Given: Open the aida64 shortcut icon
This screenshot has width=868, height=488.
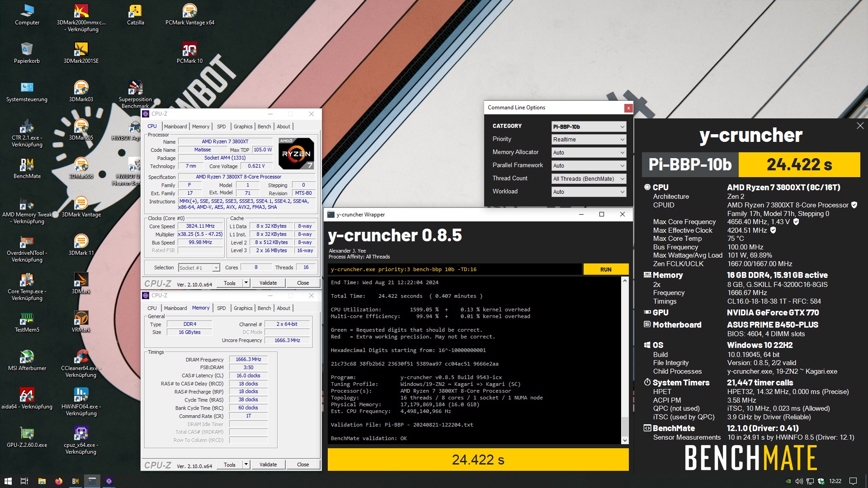Looking at the screenshot, I should pyautogui.click(x=27, y=399).
